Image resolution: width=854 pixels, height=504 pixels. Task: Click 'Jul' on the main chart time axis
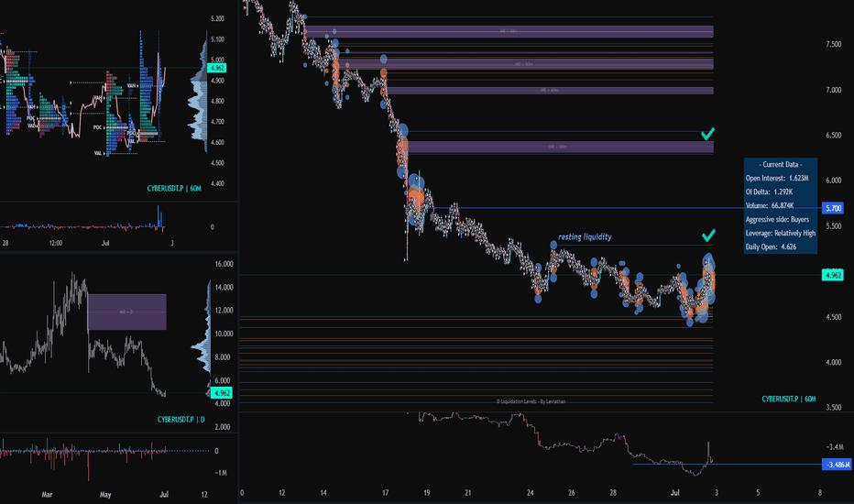click(674, 493)
